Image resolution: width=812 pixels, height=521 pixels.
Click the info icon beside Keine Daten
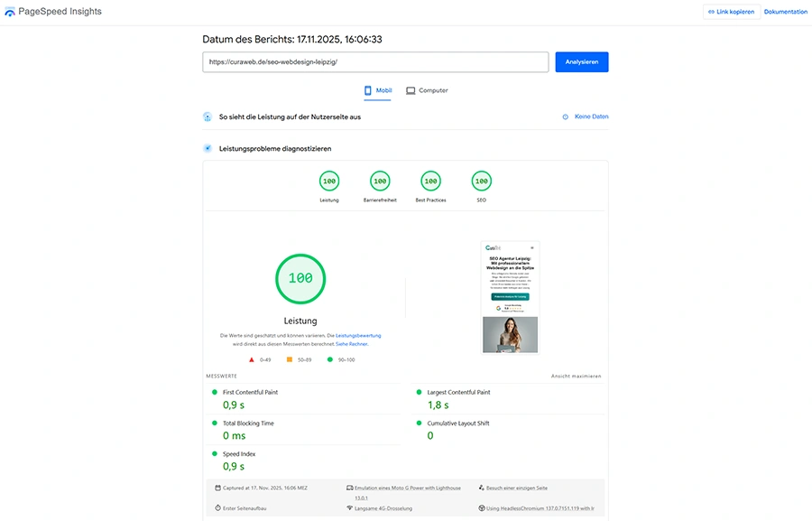tap(564, 116)
